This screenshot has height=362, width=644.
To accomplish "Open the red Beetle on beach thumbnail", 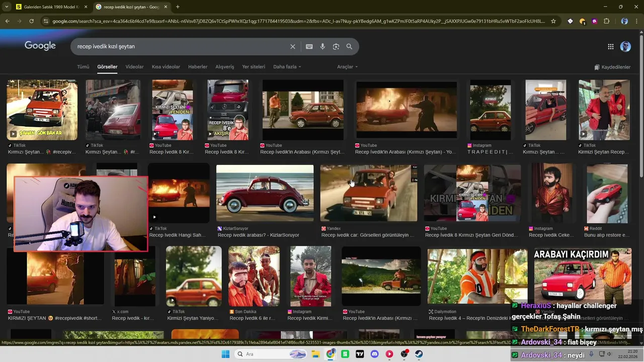I will point(265,193).
